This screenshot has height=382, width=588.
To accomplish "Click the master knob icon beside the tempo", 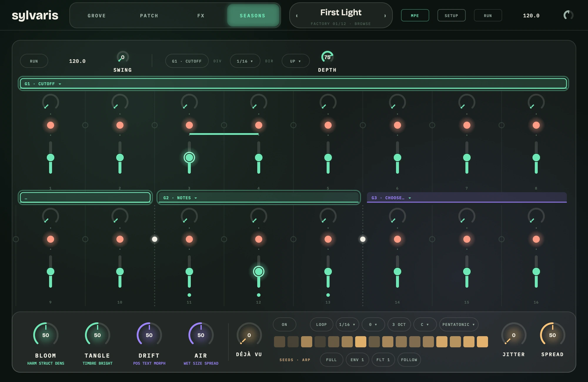I will point(568,15).
